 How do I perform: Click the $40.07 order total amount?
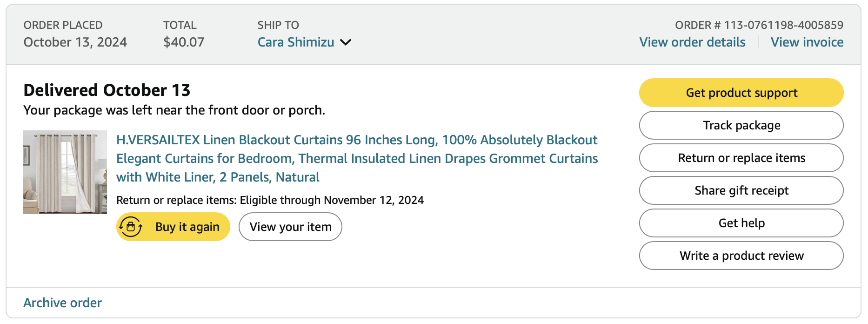point(184,42)
